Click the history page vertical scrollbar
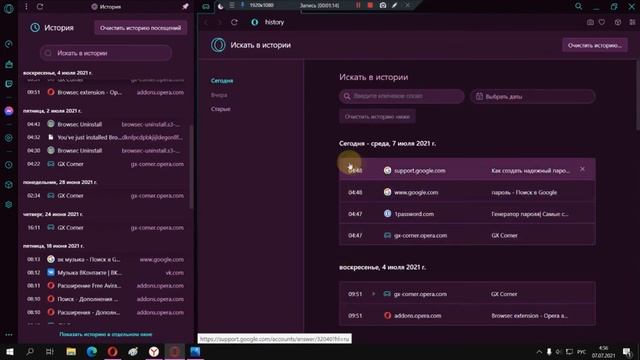 (638, 96)
